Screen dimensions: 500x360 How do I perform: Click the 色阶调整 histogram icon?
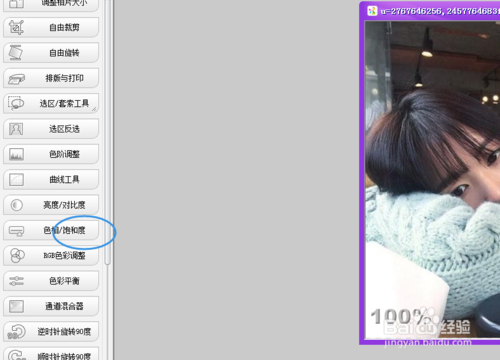tap(16, 154)
